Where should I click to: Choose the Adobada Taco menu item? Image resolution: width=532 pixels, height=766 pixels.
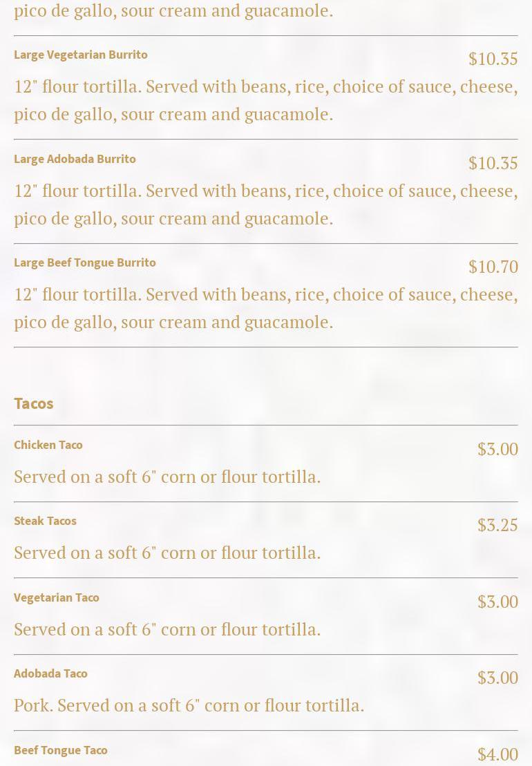(x=50, y=673)
